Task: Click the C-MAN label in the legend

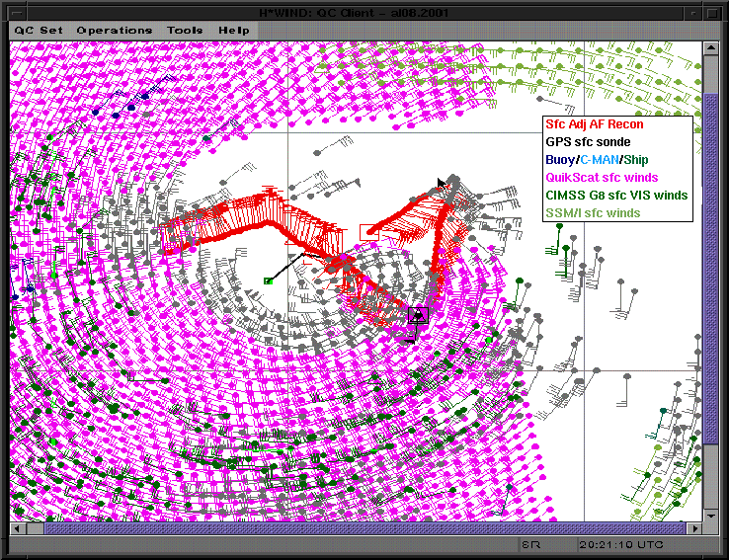Action: pyautogui.click(x=599, y=160)
